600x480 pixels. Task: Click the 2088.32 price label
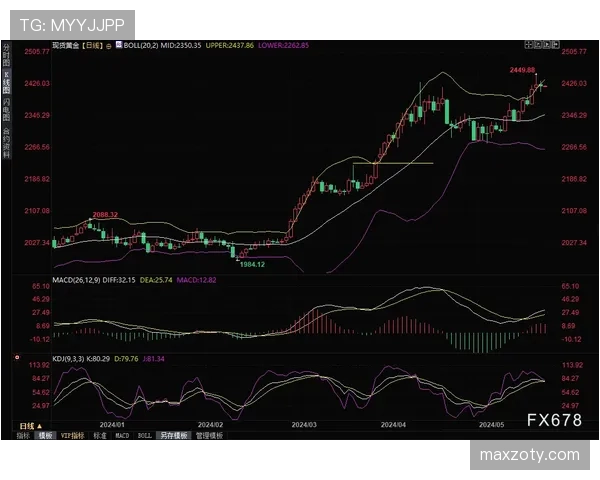(105, 215)
